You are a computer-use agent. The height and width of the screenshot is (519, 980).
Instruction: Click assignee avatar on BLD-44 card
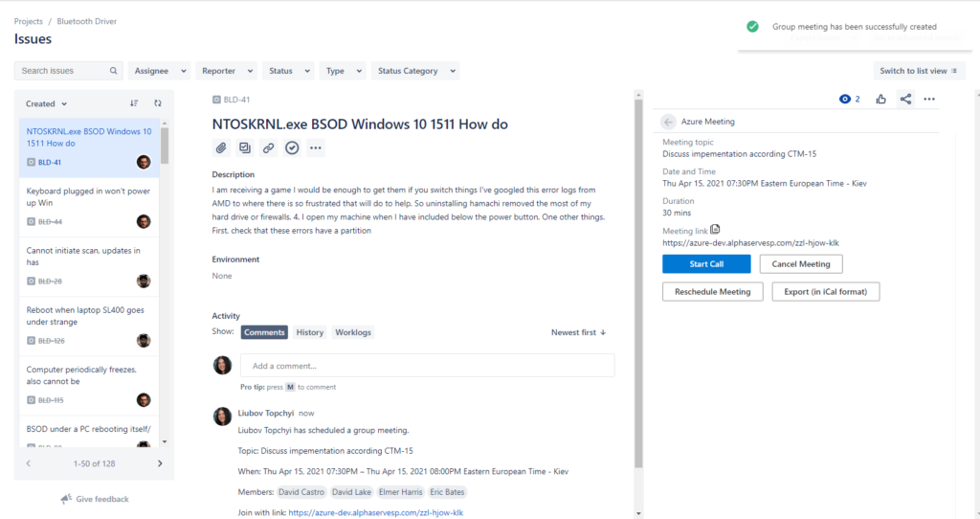pos(144,221)
